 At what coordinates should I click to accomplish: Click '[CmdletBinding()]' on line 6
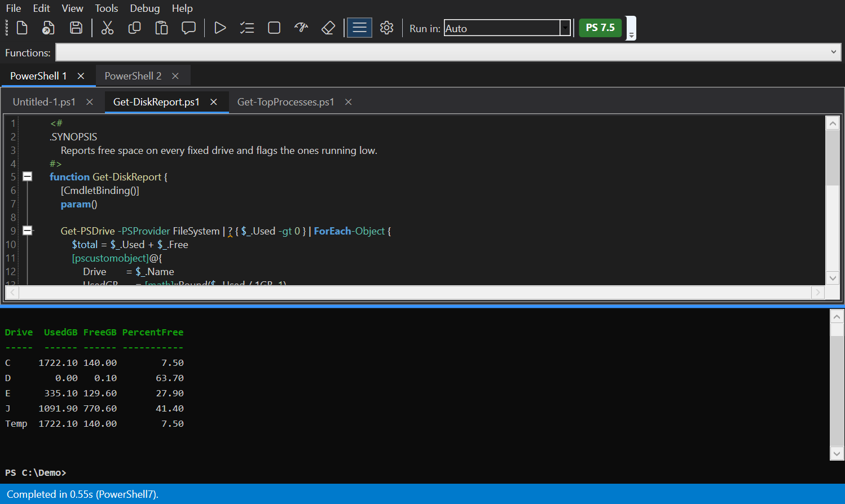[100, 191]
